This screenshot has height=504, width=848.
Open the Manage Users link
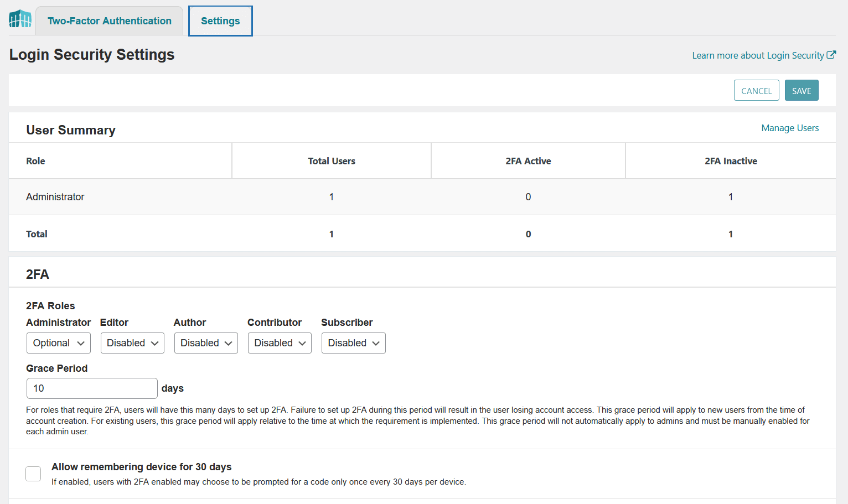790,128
